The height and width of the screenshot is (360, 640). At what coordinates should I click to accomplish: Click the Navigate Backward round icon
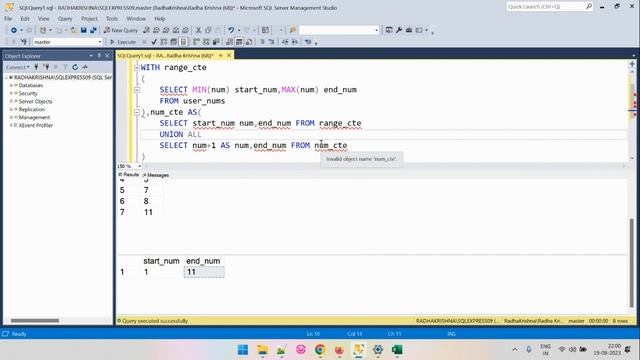(13, 30)
